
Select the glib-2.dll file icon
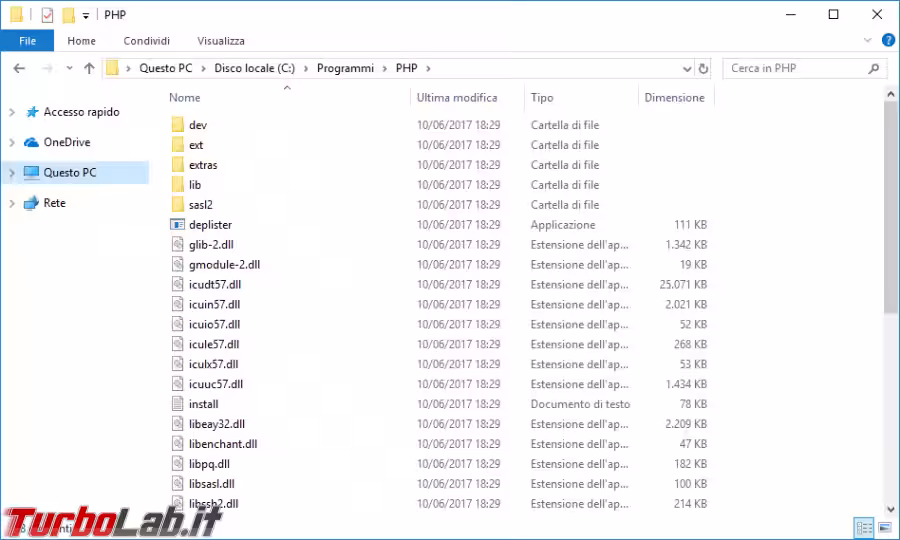click(x=178, y=244)
